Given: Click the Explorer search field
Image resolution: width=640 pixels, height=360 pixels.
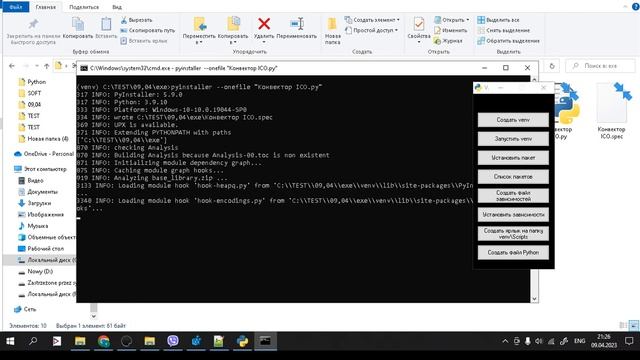Looking at the screenshot, I should coord(600,66).
